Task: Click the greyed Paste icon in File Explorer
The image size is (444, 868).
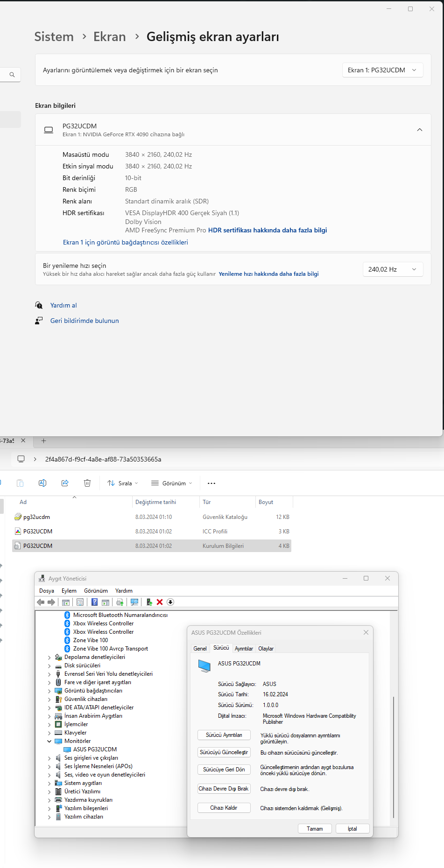Action: coord(20,483)
